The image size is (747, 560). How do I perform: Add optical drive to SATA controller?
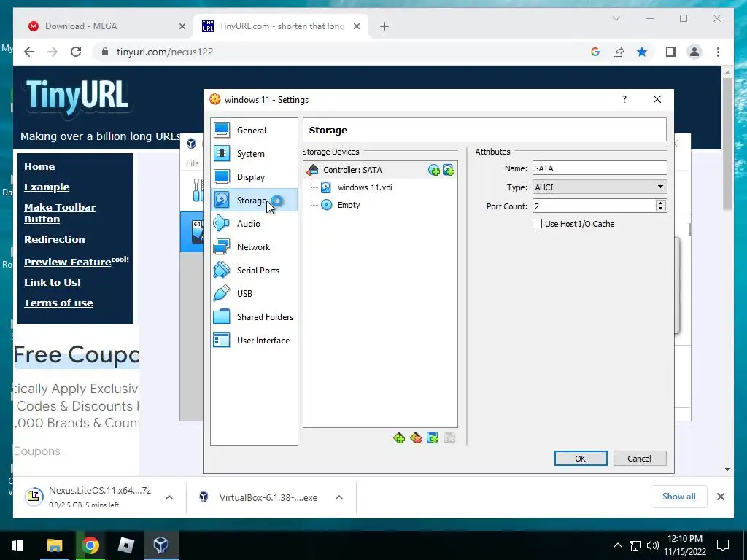tap(433, 170)
